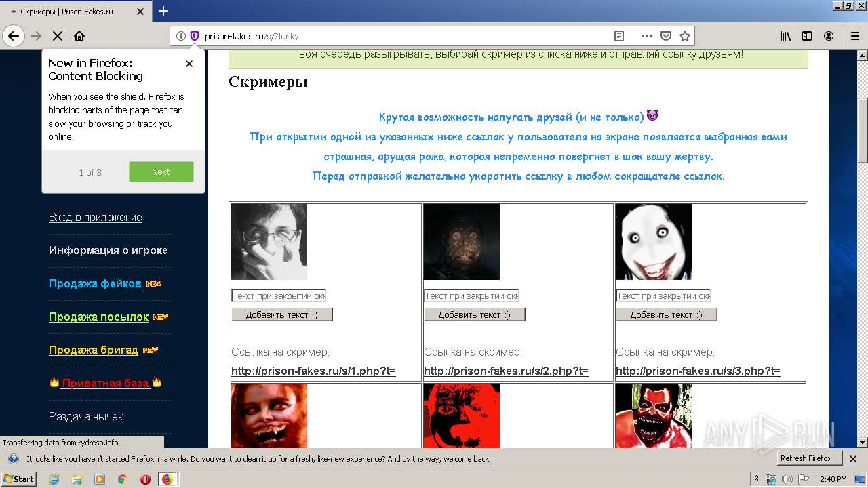Show hidden system tray icons

(x=756, y=479)
